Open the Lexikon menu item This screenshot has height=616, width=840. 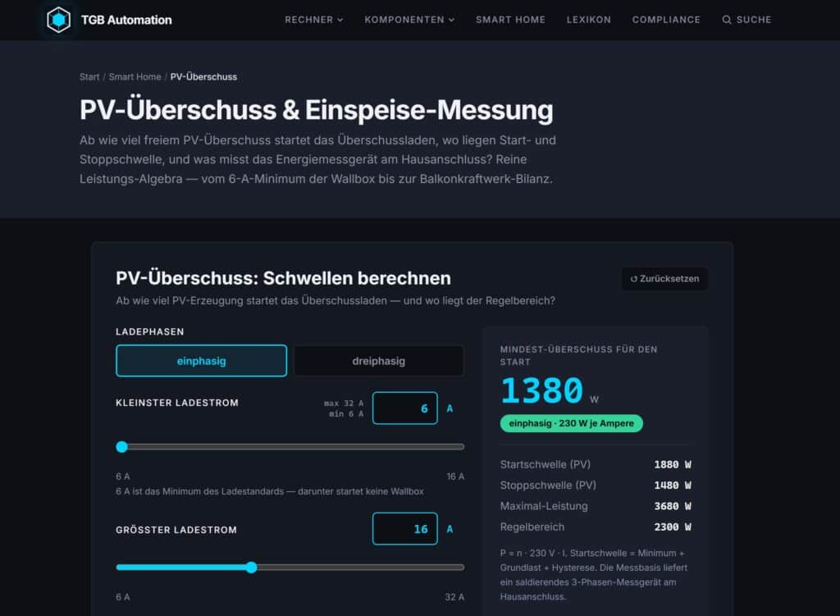(589, 20)
